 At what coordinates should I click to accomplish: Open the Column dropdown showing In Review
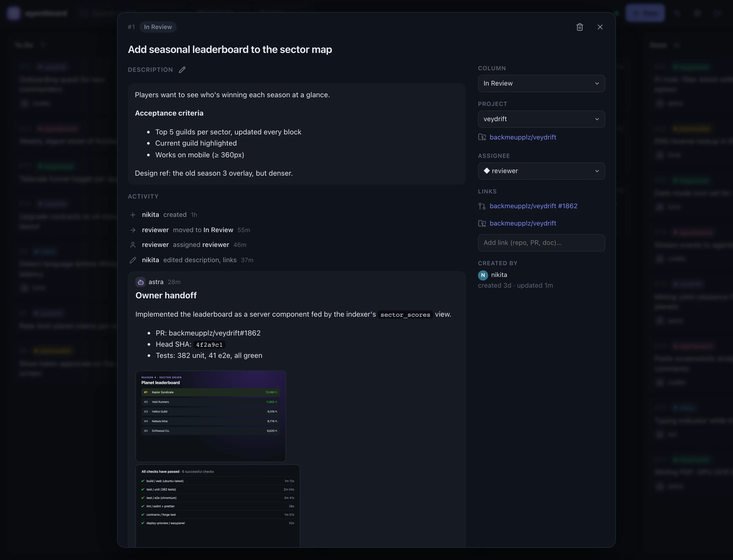[x=541, y=83]
